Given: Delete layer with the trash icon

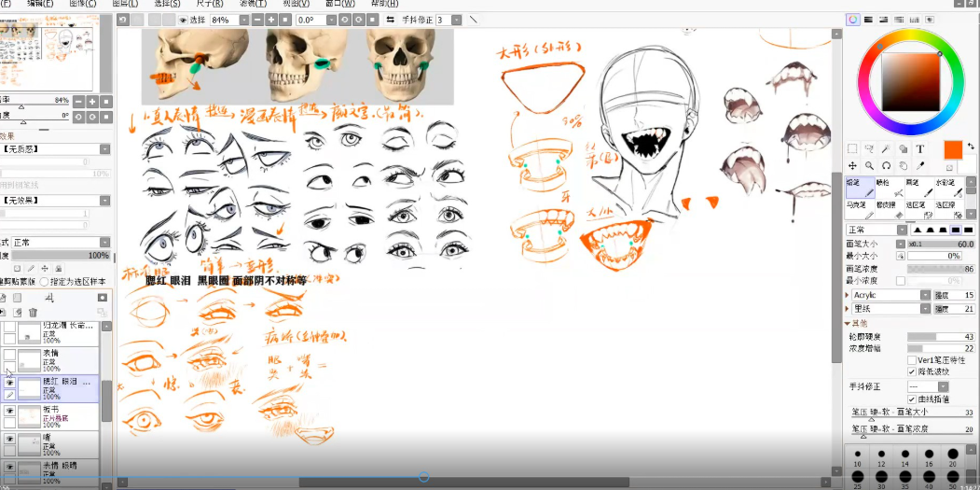Looking at the screenshot, I should click(33, 313).
